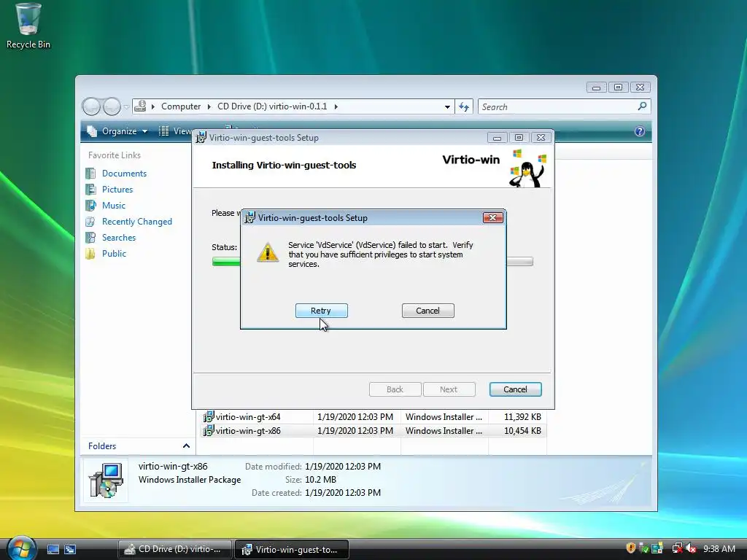Image resolution: width=747 pixels, height=560 pixels.
Task: Open the Organize menu in Explorer
Action: click(119, 131)
